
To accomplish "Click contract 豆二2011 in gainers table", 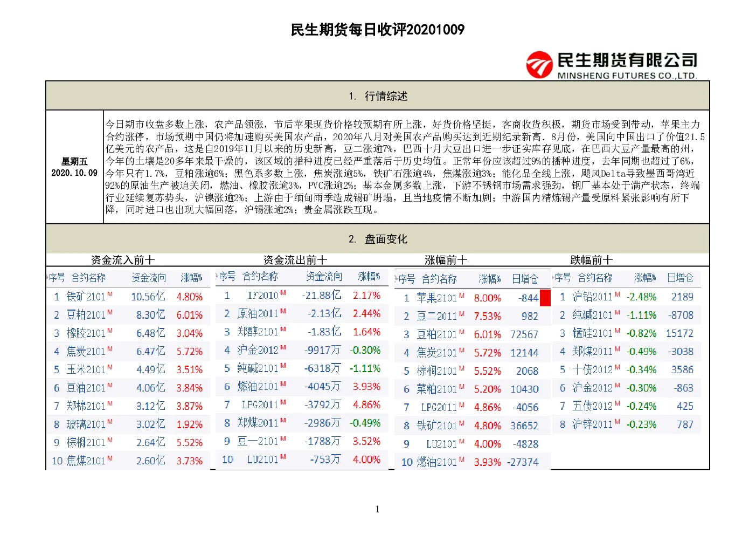I will 437,316.
